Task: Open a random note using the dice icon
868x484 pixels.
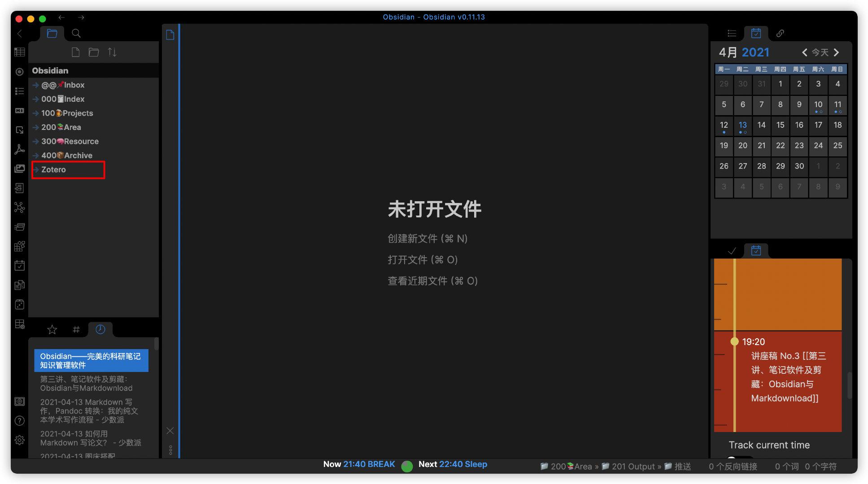Action: tap(19, 304)
